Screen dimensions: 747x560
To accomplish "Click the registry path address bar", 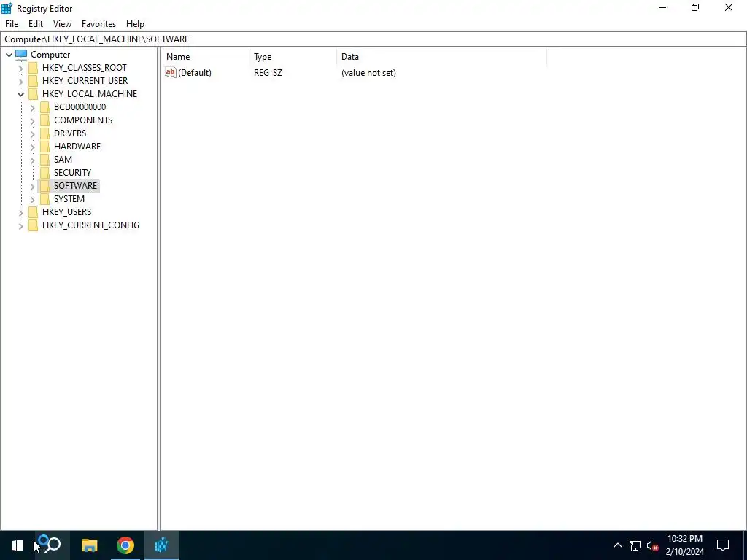I will [x=373, y=39].
